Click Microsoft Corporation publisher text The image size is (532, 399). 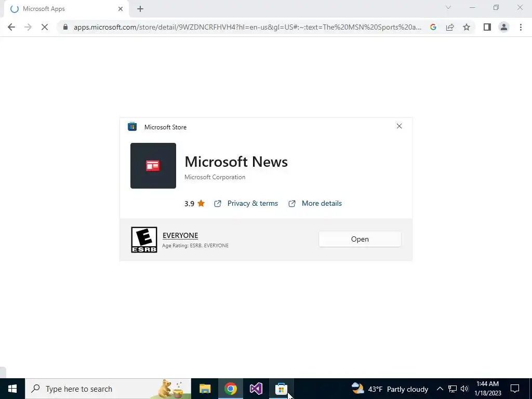click(215, 177)
